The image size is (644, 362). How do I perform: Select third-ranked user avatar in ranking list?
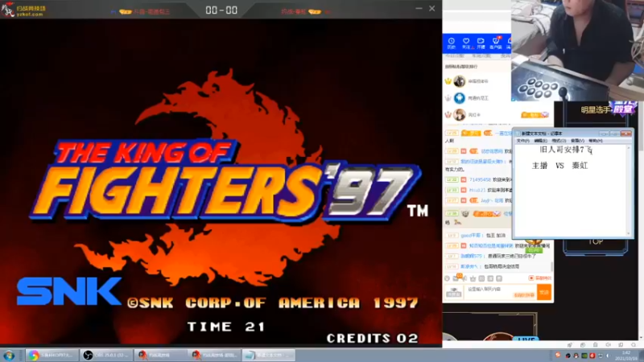point(459,115)
